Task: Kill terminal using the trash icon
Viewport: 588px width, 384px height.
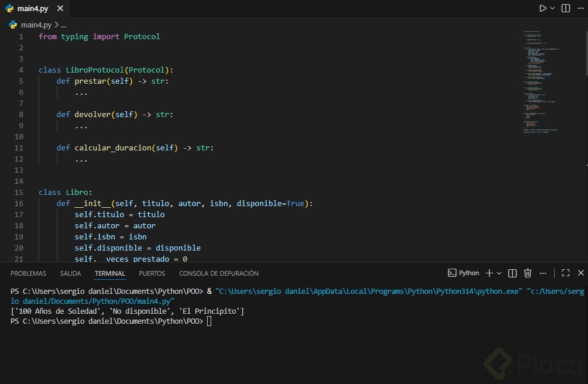Action: tap(528, 273)
